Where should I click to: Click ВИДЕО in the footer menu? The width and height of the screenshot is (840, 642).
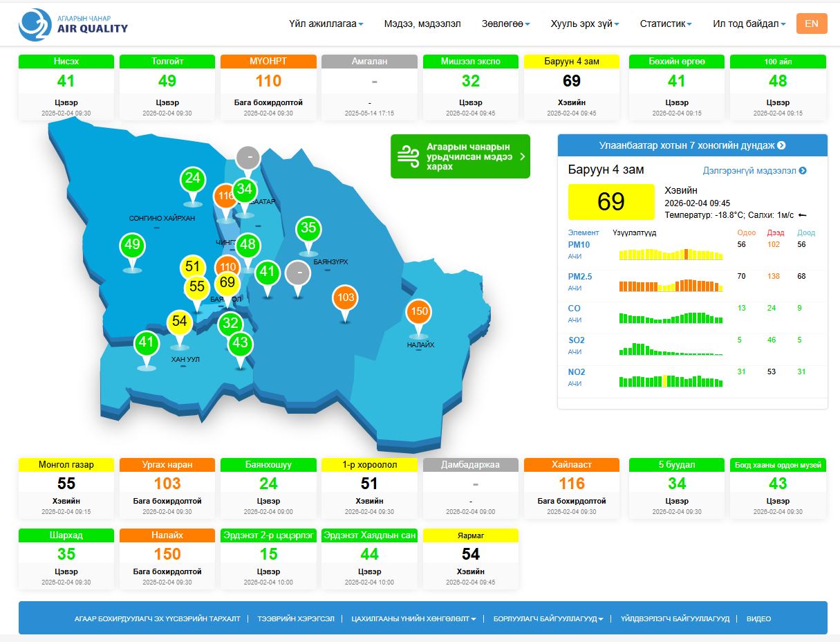(x=758, y=618)
